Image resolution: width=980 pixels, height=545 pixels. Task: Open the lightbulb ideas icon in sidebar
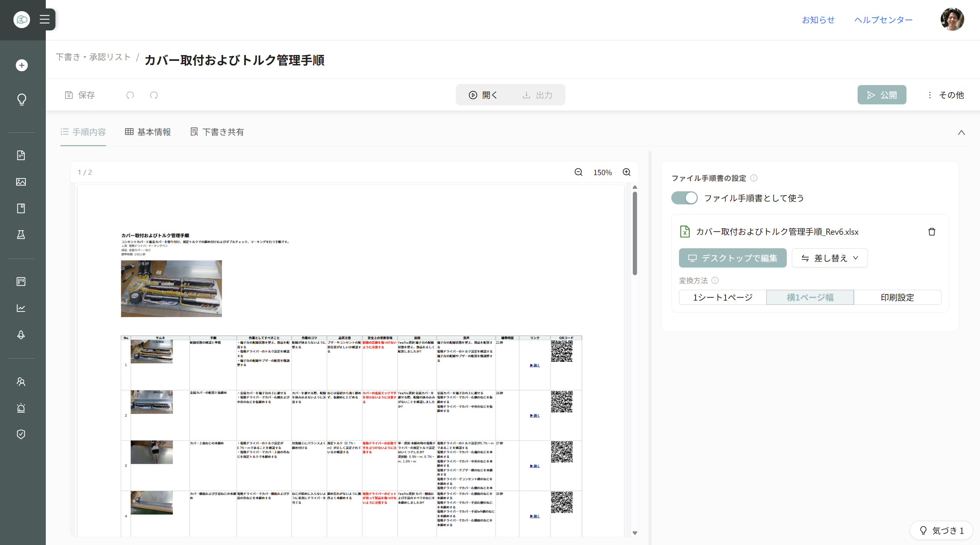coord(22,99)
